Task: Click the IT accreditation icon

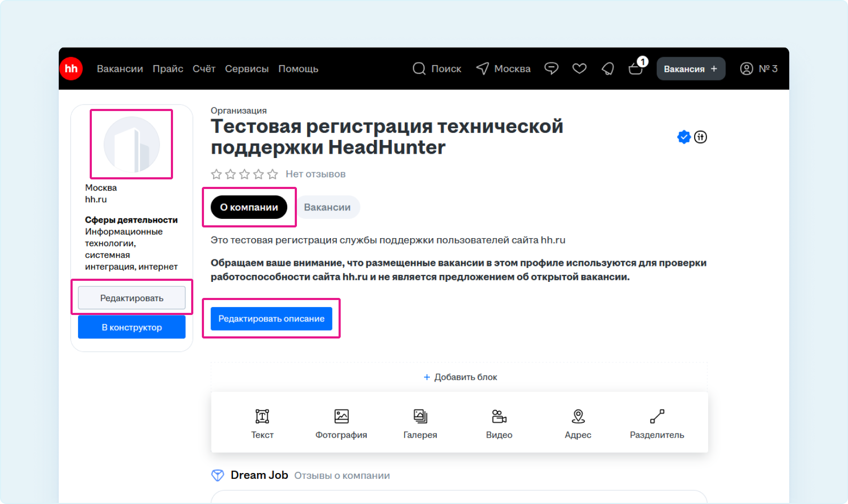Action: click(701, 137)
